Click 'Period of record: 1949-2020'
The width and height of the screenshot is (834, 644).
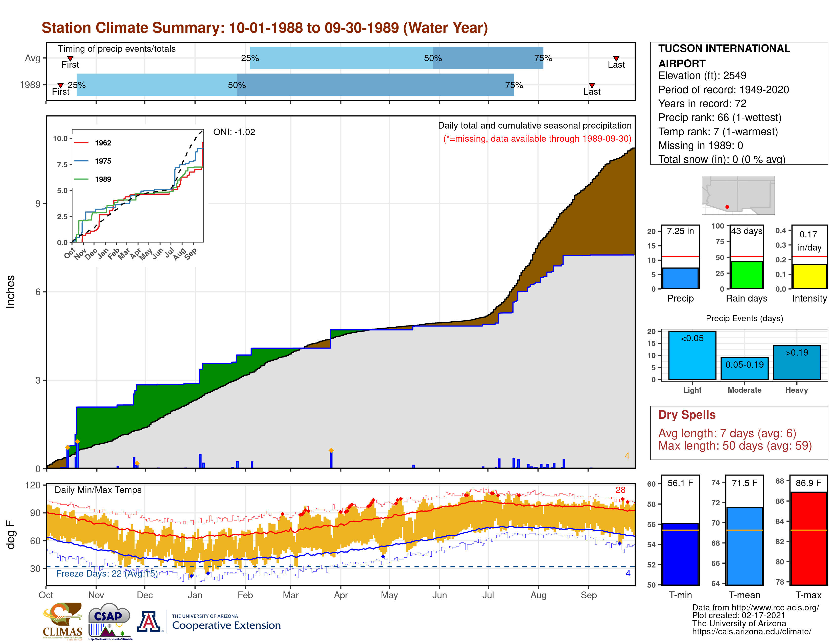[x=724, y=90]
